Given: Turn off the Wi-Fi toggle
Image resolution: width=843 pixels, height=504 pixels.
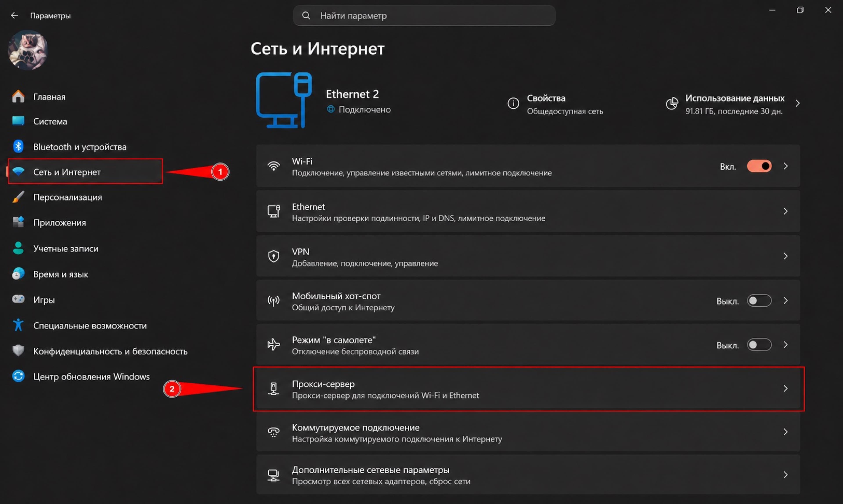Looking at the screenshot, I should (759, 166).
